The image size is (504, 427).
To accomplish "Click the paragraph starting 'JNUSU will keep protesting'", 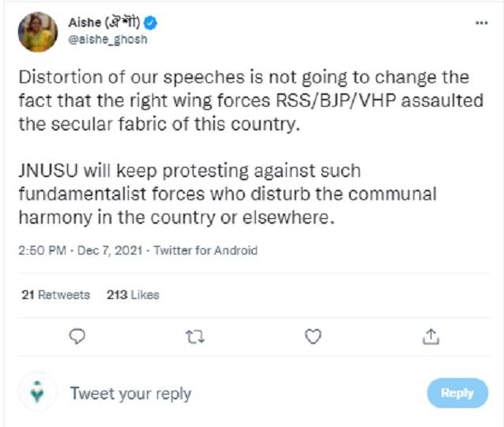I will pos(227,195).
